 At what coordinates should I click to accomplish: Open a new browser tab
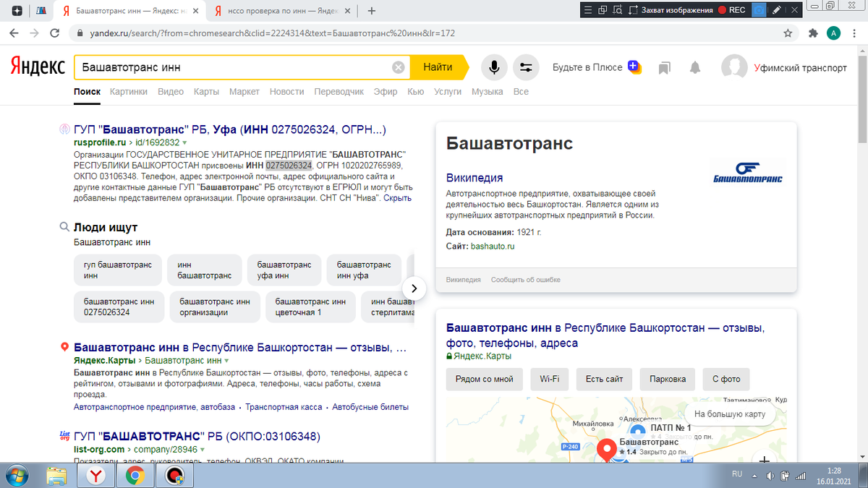pos(372,11)
